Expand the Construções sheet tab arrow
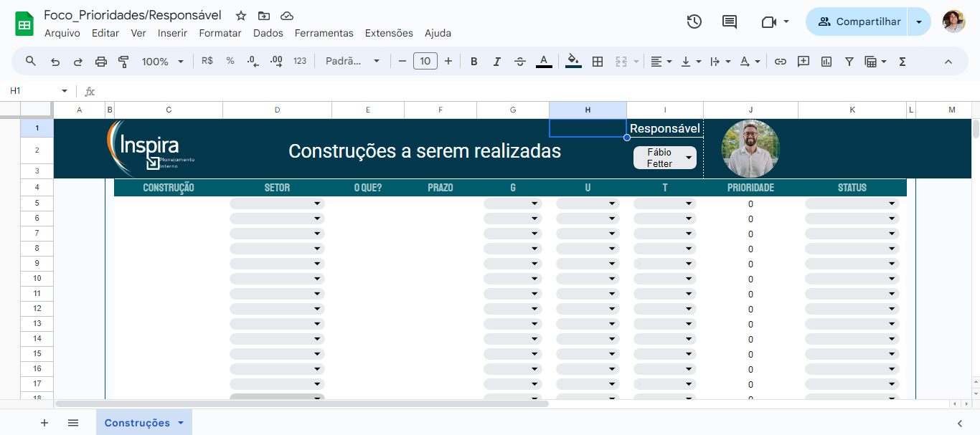 pos(181,423)
